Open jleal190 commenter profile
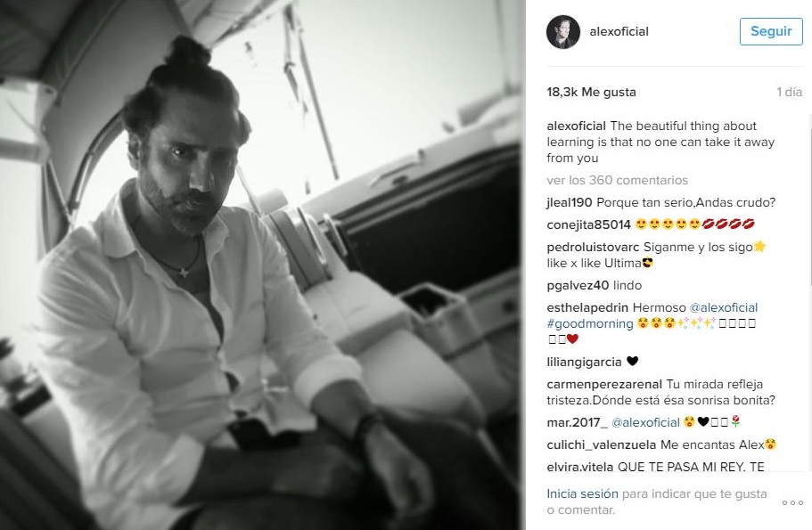This screenshot has width=812, height=530. (x=570, y=203)
